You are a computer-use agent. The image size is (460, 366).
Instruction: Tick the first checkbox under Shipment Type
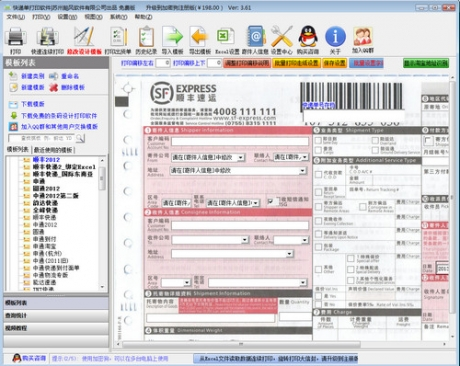point(318,140)
